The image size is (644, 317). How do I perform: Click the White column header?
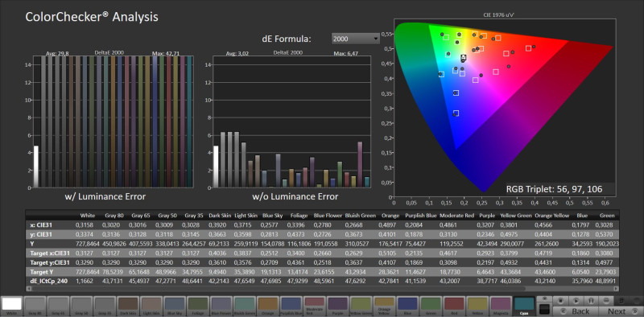pyautogui.click(x=89, y=215)
